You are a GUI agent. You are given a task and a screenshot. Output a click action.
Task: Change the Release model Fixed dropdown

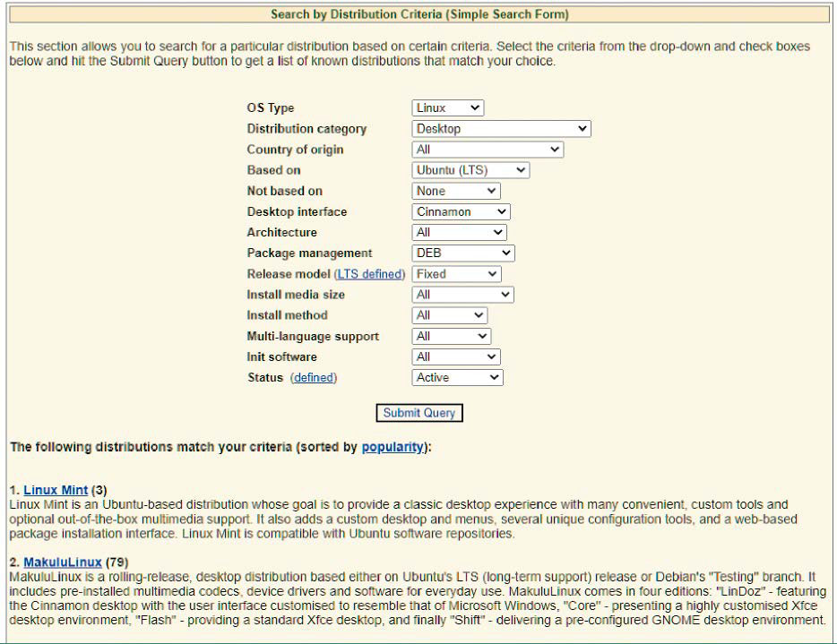(x=457, y=274)
